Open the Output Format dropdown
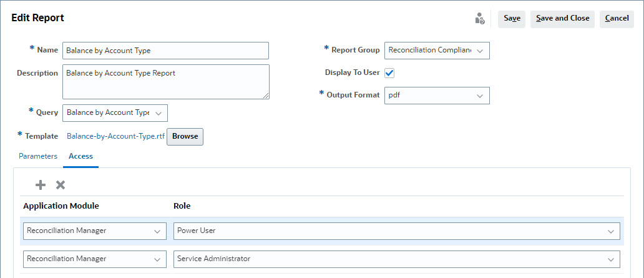Viewport: 644px width, 278px height. (479, 96)
